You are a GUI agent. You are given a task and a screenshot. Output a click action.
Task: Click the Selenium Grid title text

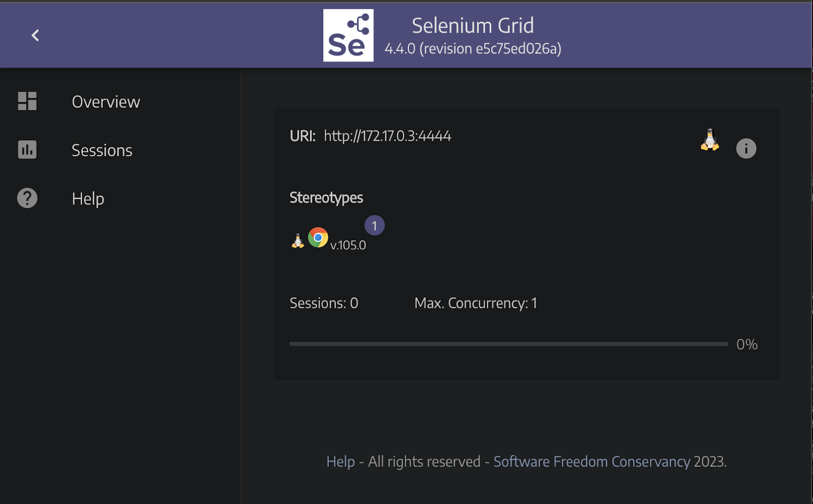(473, 25)
